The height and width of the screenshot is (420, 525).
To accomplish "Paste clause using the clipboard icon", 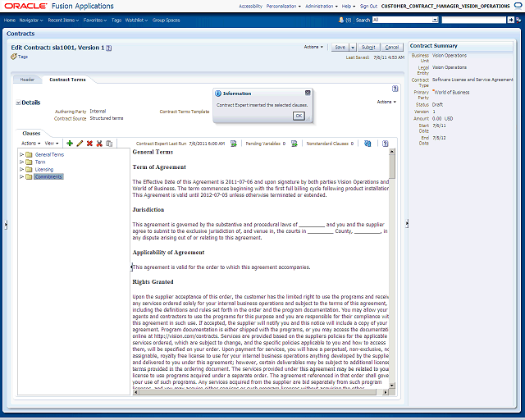I will [x=109, y=144].
